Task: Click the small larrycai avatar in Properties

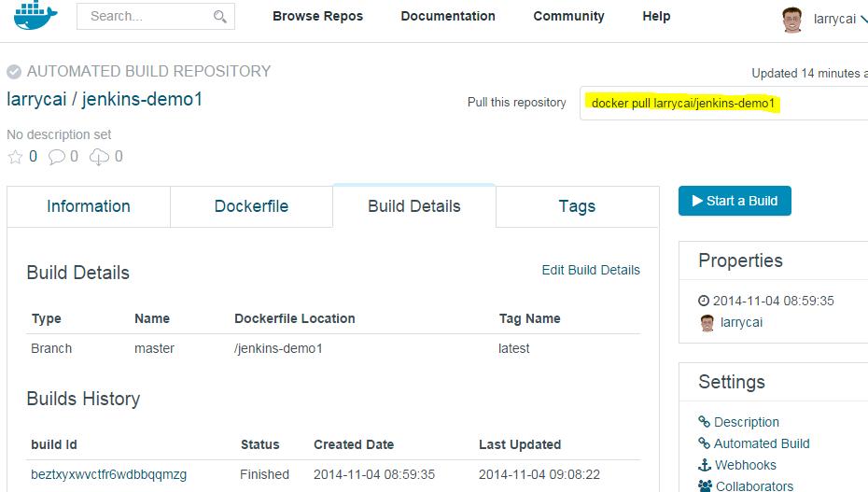Action: (x=707, y=323)
